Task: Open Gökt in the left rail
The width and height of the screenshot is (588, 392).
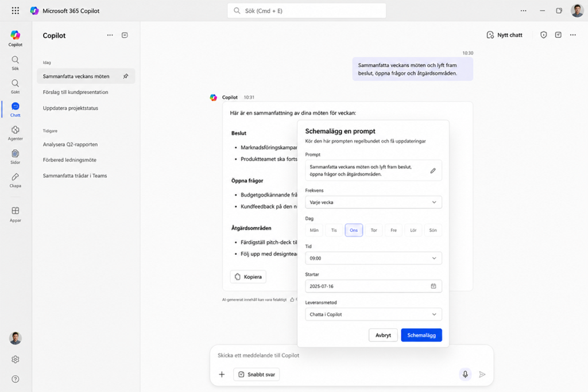Action: (16, 86)
